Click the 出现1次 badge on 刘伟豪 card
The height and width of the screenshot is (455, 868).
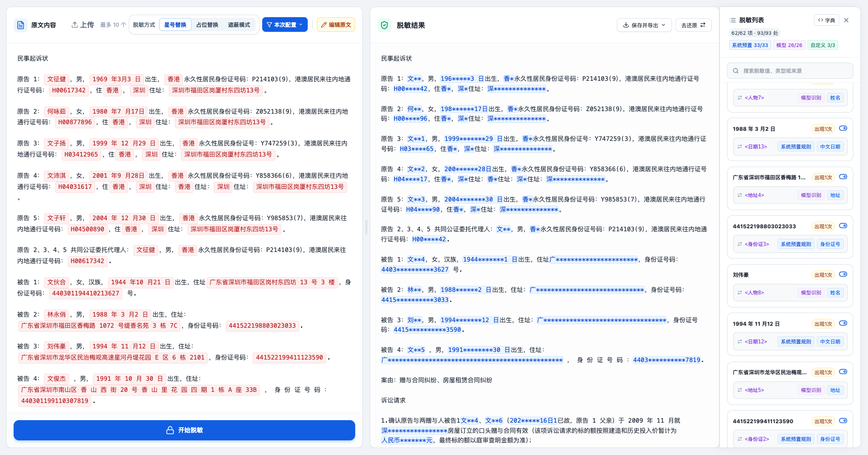(x=823, y=275)
